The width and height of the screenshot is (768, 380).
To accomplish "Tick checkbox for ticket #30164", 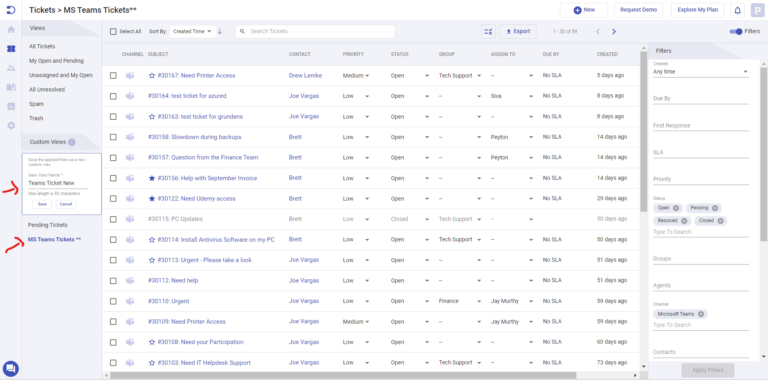I will 113,96.
